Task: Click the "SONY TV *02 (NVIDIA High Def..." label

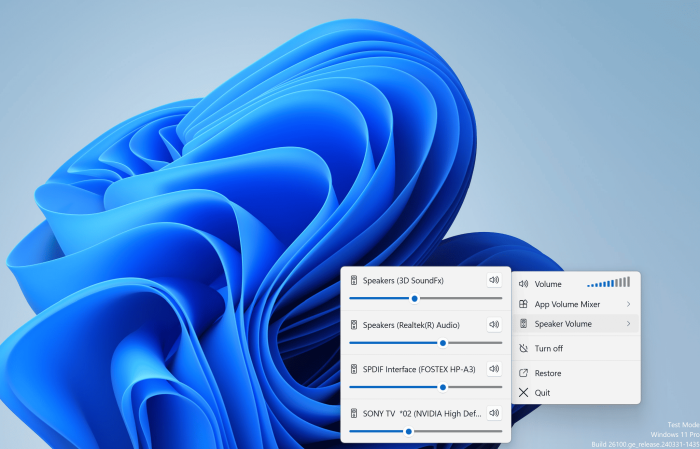Action: coord(422,414)
